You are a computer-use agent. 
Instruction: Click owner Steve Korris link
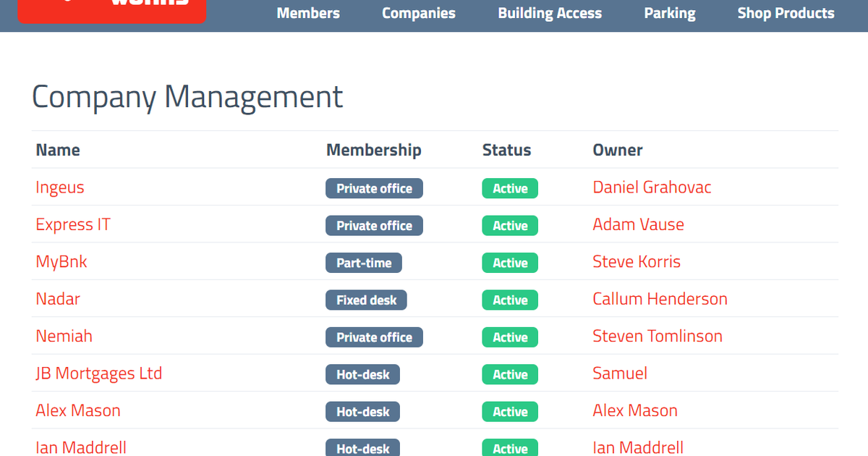coord(637,262)
